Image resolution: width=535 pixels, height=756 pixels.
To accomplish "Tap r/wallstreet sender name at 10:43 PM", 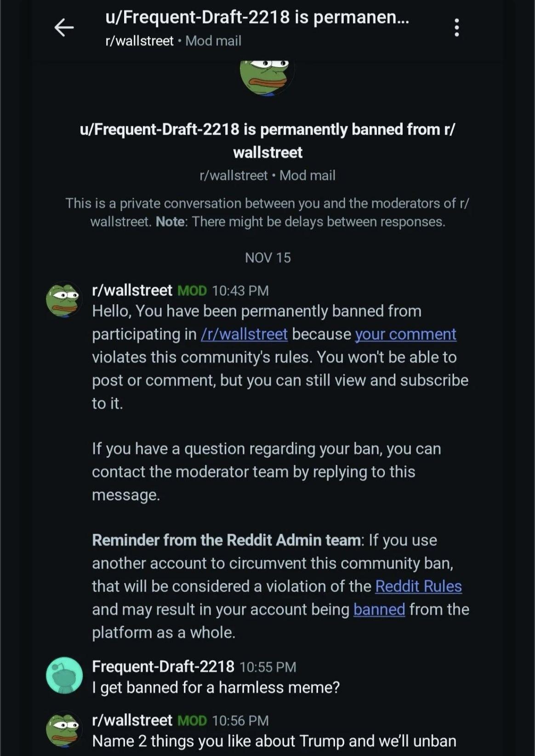I will pyautogui.click(x=132, y=290).
